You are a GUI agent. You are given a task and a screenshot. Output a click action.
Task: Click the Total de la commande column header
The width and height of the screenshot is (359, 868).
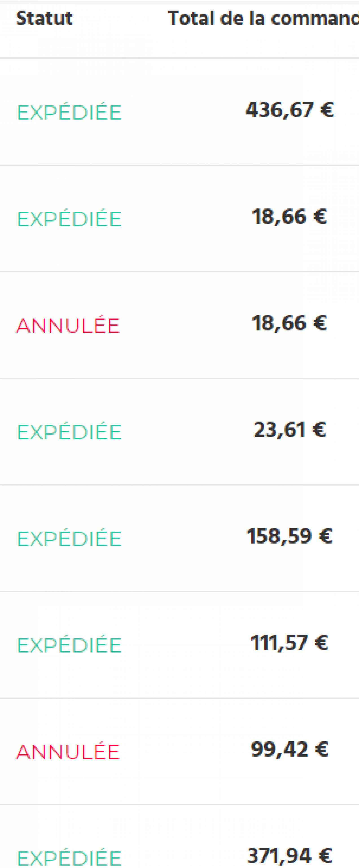point(263,18)
